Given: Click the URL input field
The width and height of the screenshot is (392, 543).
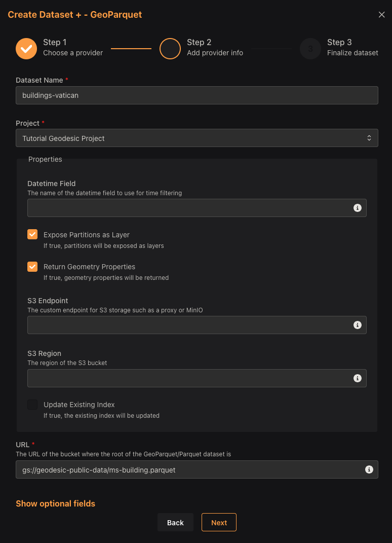Looking at the screenshot, I should pyautogui.click(x=197, y=469).
